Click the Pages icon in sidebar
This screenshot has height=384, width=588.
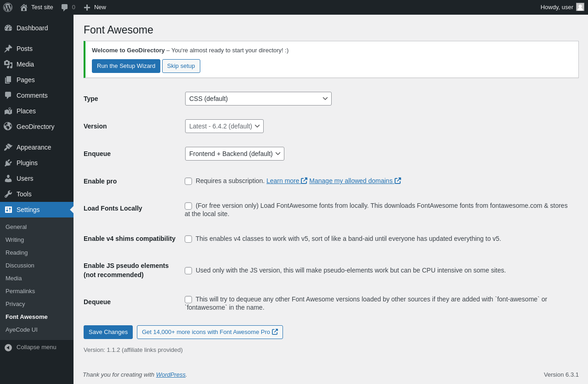(8, 80)
